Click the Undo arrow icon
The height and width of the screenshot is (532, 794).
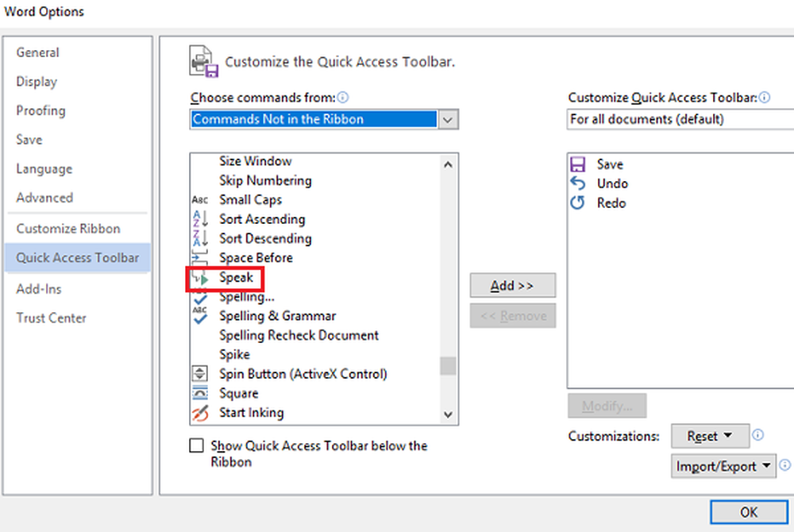tap(578, 183)
